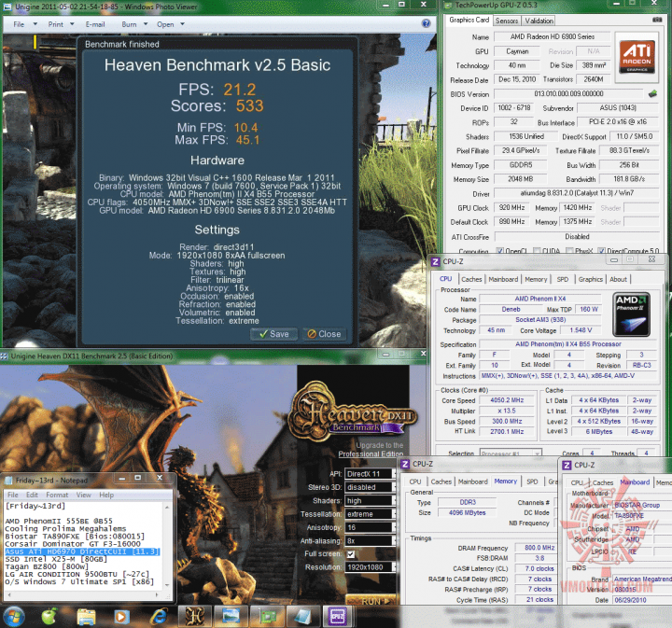Click the Core Speed value '4050.2 MHz' in CPU-Z
The height and width of the screenshot is (628, 672).
(x=507, y=399)
